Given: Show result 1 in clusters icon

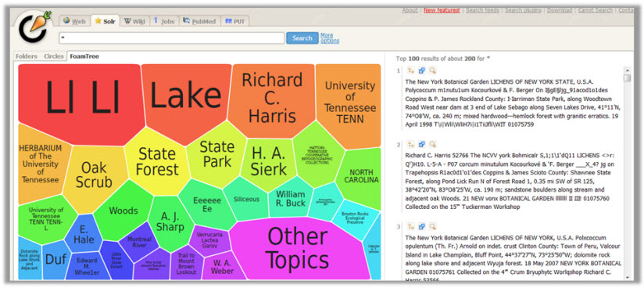Looking at the screenshot, I should click(x=410, y=70).
